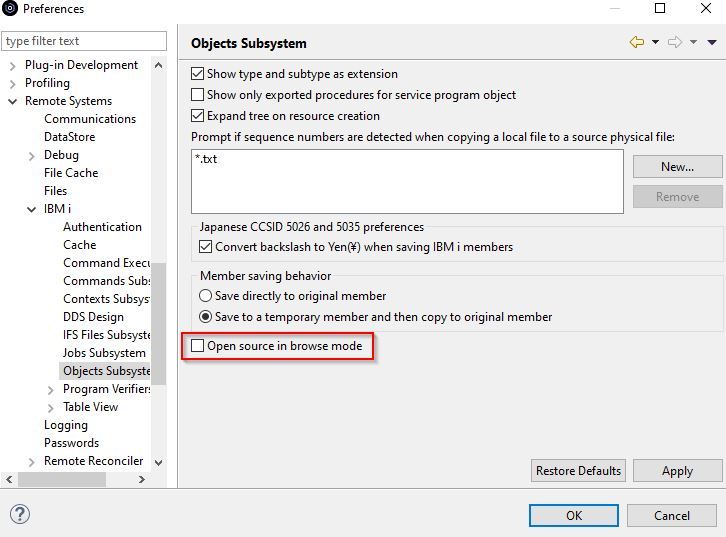The image size is (726, 537).
Task: Expand the Plug-in Development node
Action: point(13,65)
